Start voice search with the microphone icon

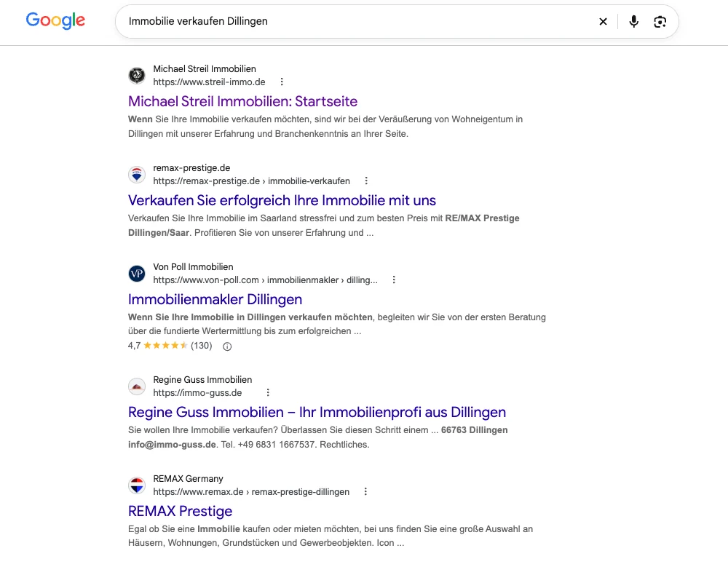point(634,21)
